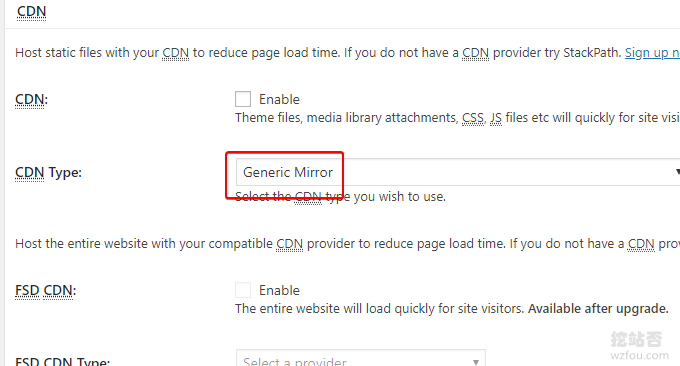Click the arrow at right edge of CDN Type
This screenshot has height=366, width=680.
677,172
